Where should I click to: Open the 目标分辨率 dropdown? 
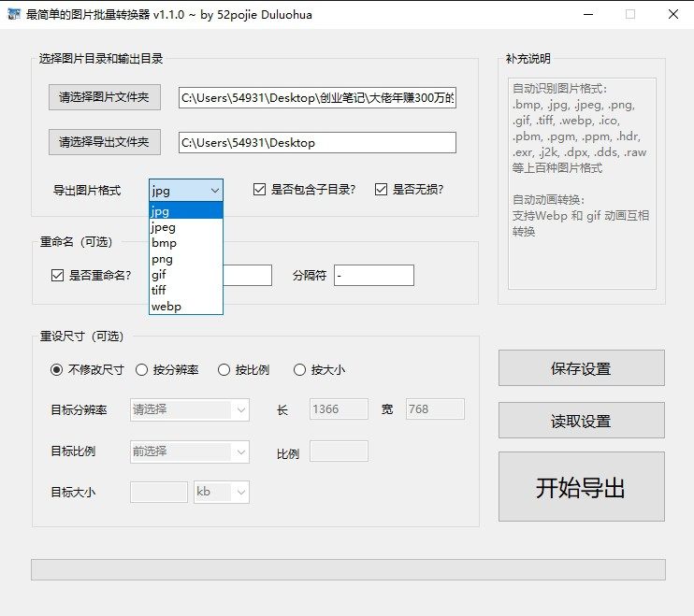[x=190, y=410]
